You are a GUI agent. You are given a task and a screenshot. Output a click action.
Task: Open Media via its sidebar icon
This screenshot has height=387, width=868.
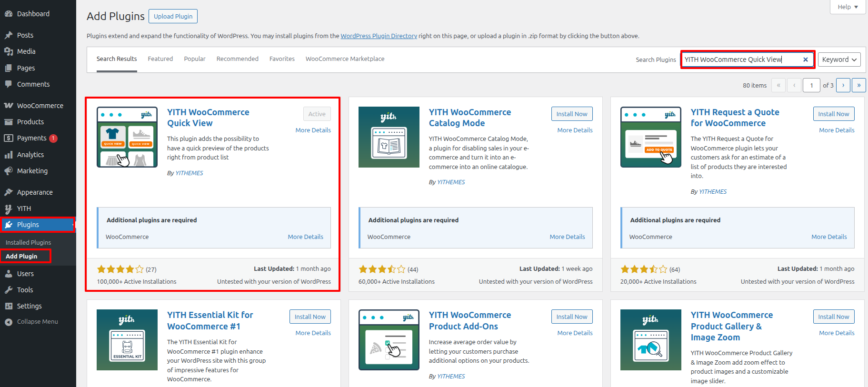click(x=8, y=51)
